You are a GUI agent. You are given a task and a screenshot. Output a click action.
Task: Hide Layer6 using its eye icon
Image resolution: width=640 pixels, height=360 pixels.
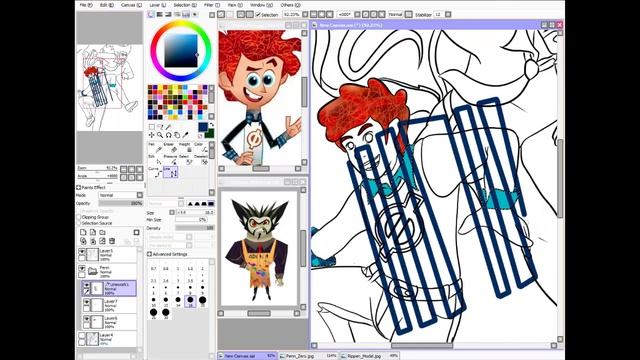point(87,319)
